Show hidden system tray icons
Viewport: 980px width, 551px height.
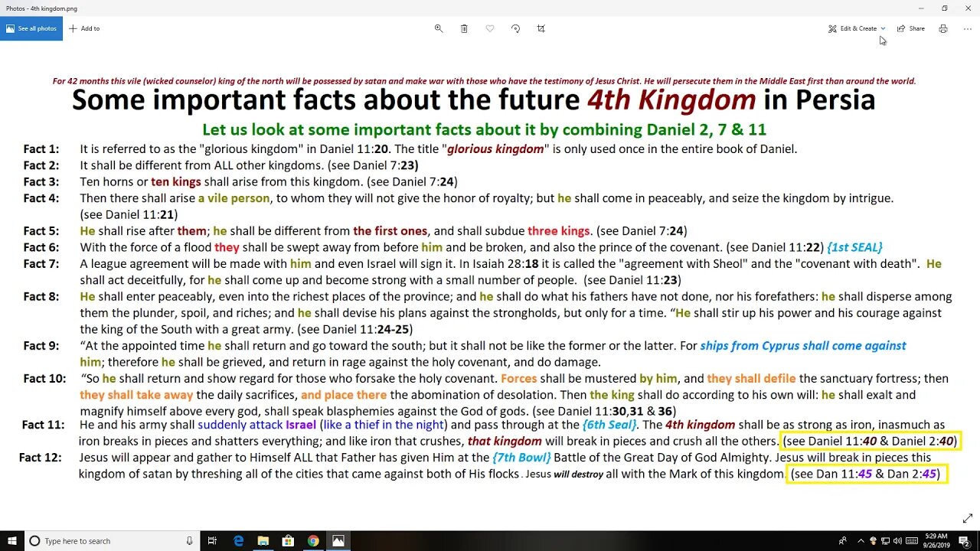tap(861, 541)
